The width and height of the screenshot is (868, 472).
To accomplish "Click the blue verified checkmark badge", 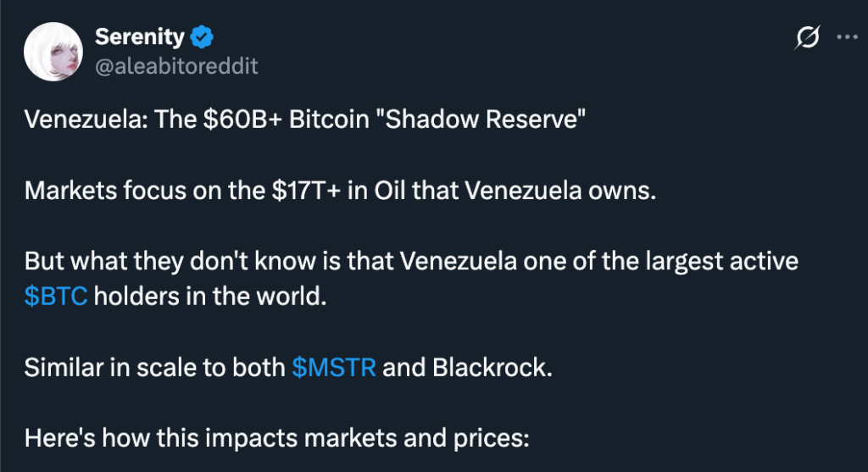I will click(x=201, y=37).
